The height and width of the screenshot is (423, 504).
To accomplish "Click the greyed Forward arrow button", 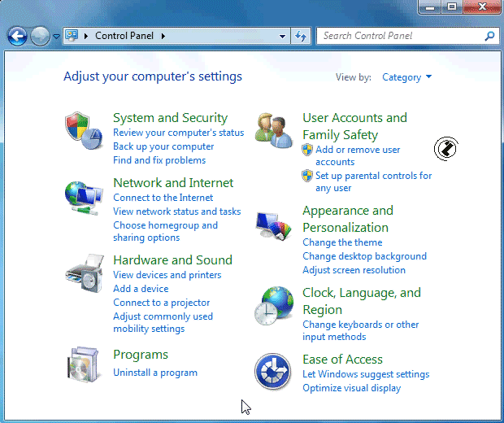I will tap(40, 36).
